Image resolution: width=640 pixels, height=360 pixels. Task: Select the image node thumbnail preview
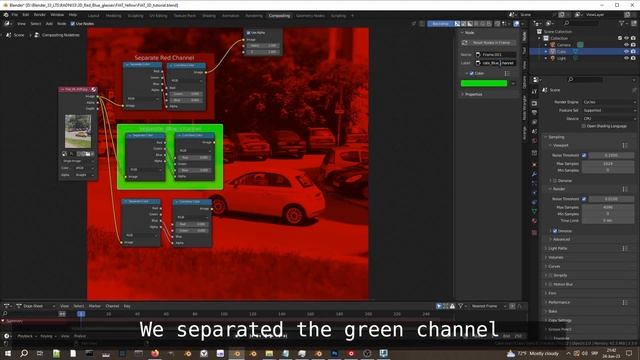coord(78,131)
